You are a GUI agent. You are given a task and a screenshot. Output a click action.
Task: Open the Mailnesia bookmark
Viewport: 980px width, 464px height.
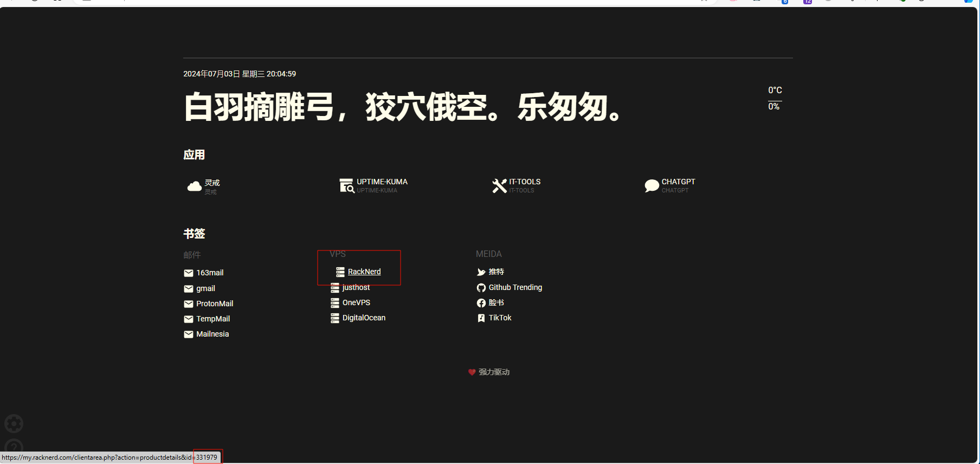click(x=212, y=334)
